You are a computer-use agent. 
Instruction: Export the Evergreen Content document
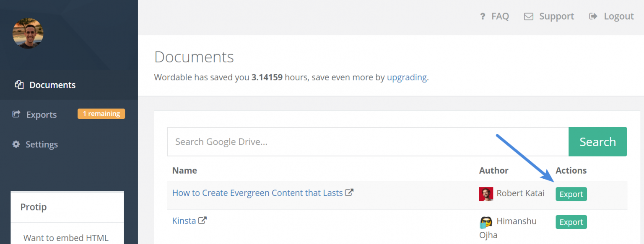(571, 194)
